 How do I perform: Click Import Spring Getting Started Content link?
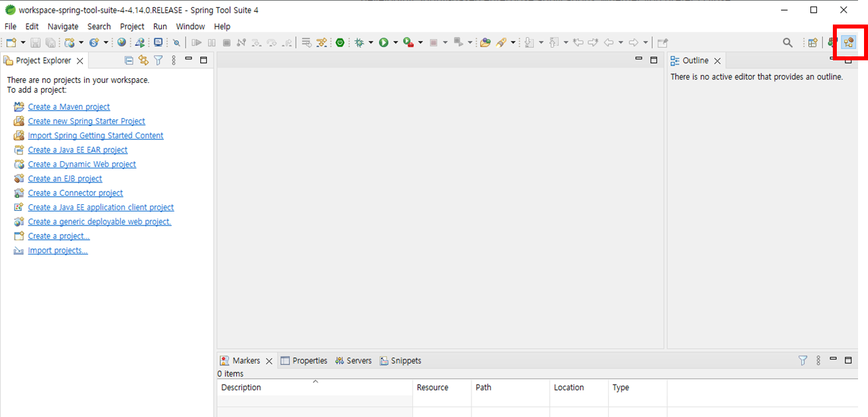click(95, 135)
